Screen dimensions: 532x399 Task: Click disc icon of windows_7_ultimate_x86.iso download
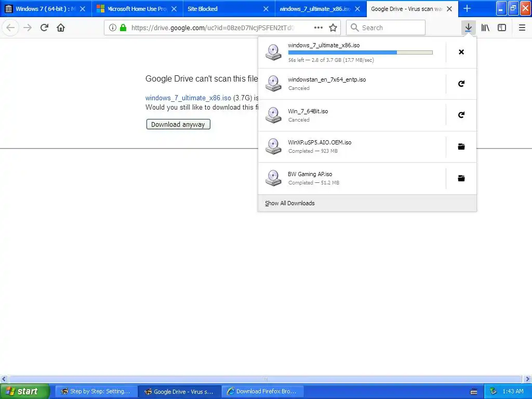coord(273,52)
